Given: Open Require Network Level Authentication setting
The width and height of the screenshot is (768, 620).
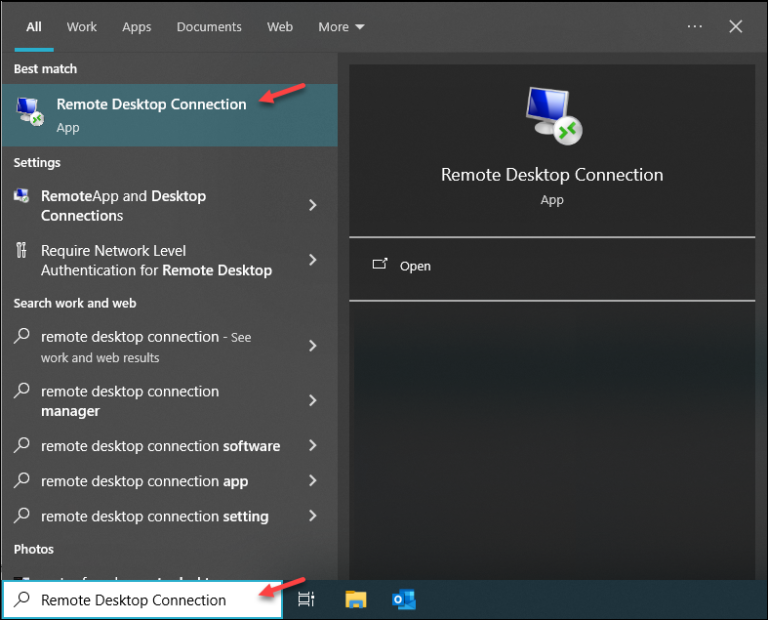Looking at the screenshot, I should 169,261.
